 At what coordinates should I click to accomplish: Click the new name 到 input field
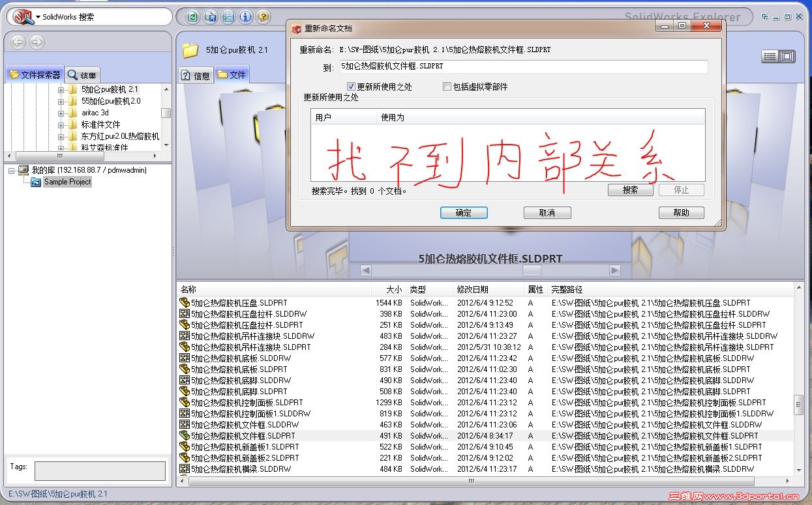[523, 66]
